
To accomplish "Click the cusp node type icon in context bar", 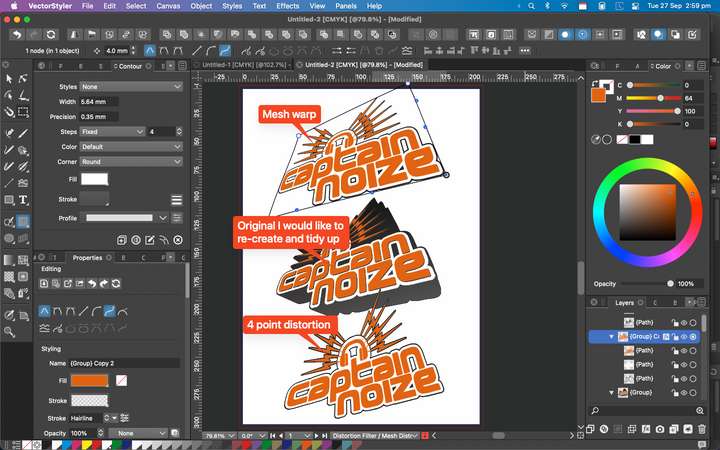I will (150, 51).
